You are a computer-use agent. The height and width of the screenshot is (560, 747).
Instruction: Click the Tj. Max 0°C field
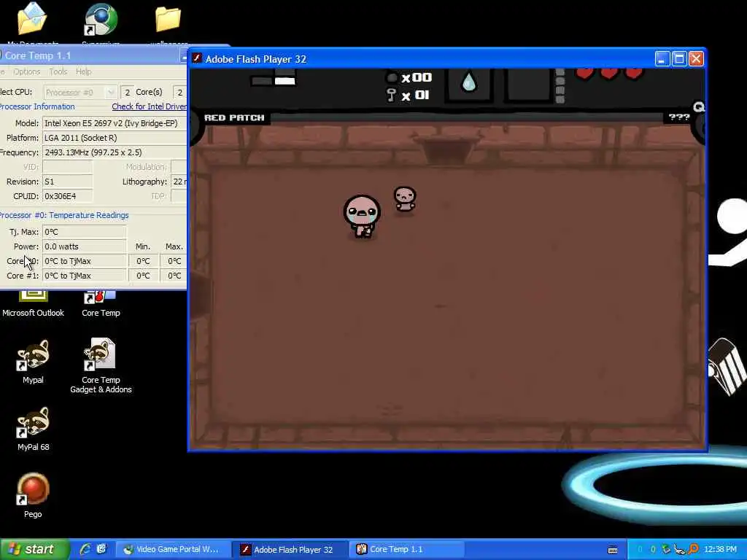point(85,232)
